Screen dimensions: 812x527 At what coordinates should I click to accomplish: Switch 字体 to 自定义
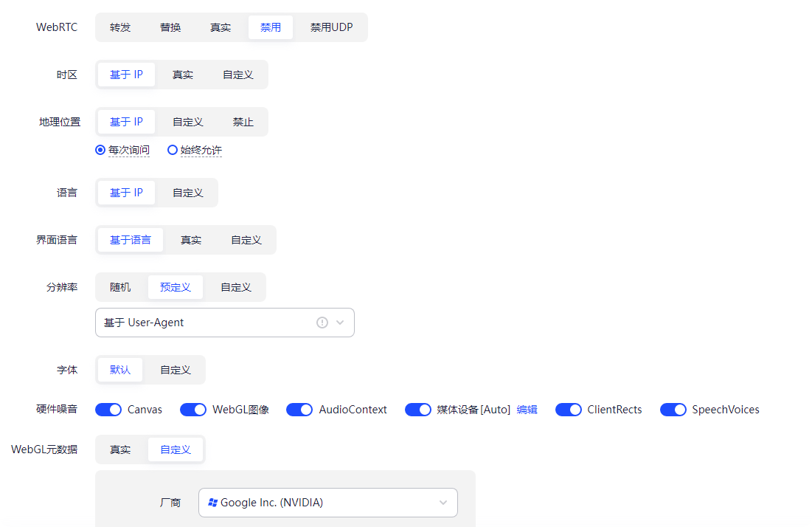pos(174,369)
